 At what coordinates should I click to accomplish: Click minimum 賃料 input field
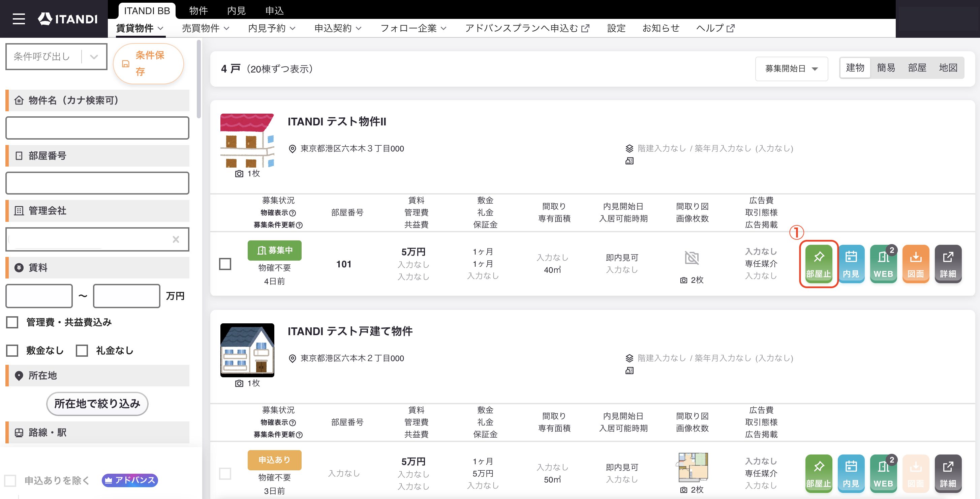click(x=39, y=296)
